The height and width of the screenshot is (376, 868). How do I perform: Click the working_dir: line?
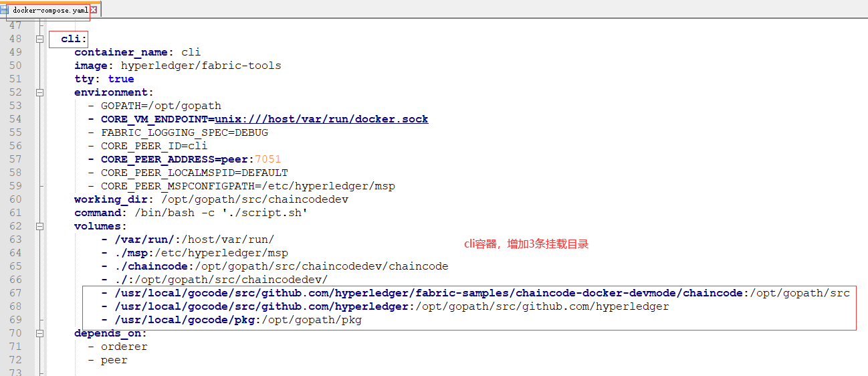click(211, 199)
